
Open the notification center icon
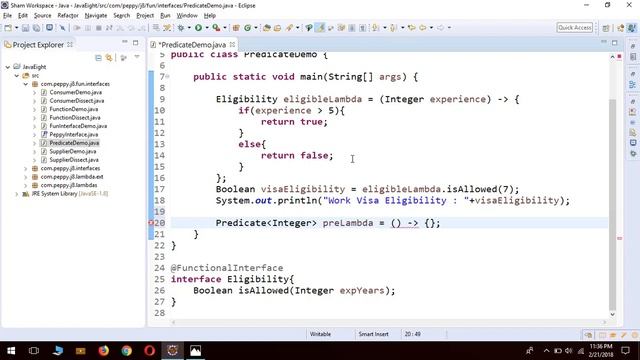(x=626, y=351)
